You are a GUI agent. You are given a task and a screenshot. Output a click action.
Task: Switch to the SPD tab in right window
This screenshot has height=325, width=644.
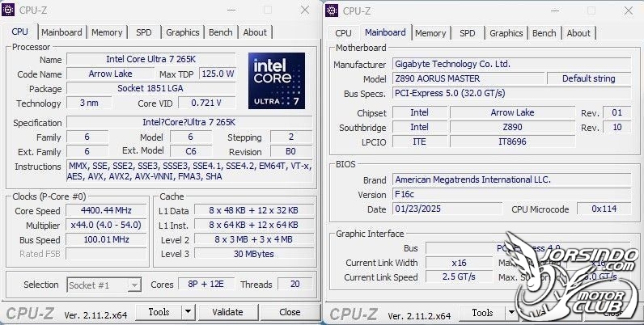468,33
